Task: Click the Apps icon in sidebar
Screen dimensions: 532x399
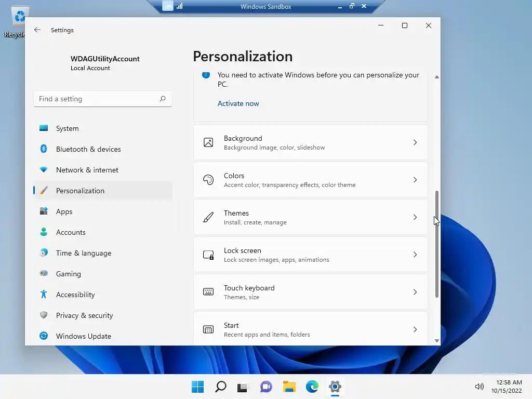Action: 44,211
